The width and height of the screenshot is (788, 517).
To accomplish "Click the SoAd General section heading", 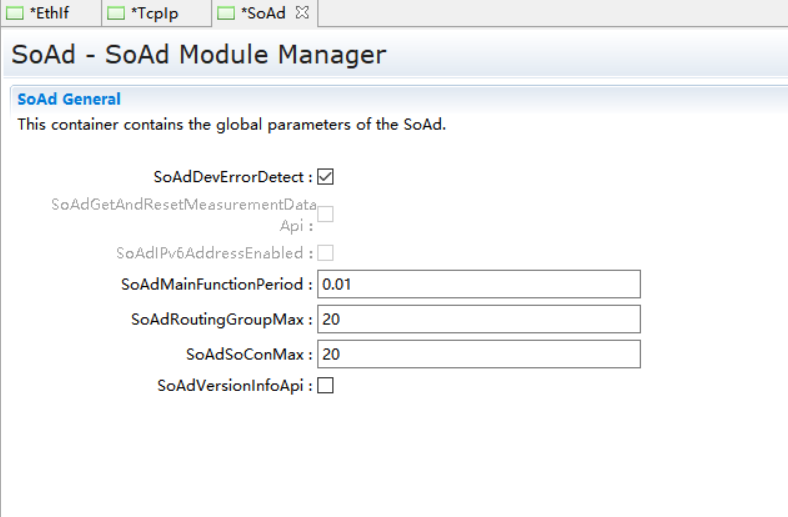I will pos(69,99).
